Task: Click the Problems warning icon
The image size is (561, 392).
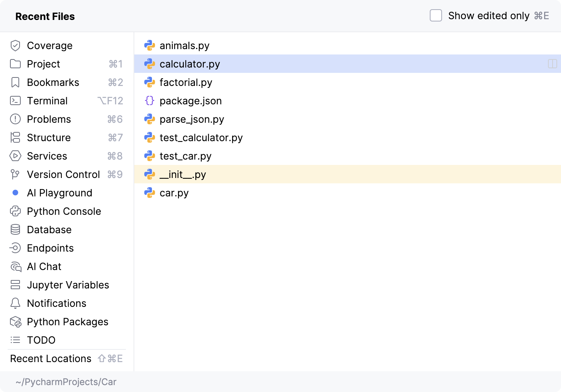Action: pos(15,119)
